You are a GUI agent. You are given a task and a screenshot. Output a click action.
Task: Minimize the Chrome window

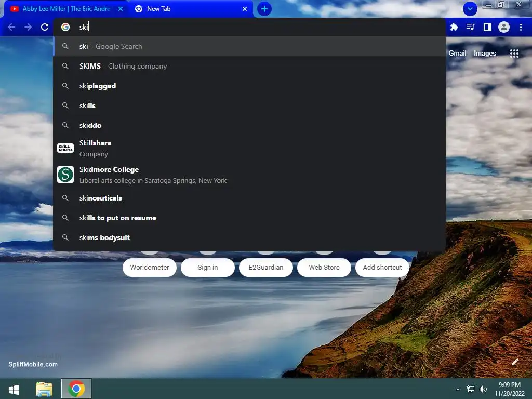pos(488,5)
